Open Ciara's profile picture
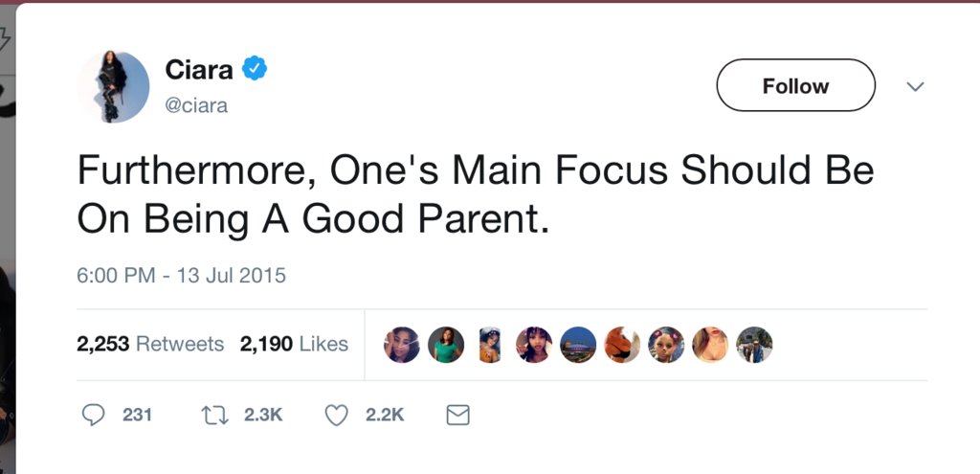 coord(113,86)
